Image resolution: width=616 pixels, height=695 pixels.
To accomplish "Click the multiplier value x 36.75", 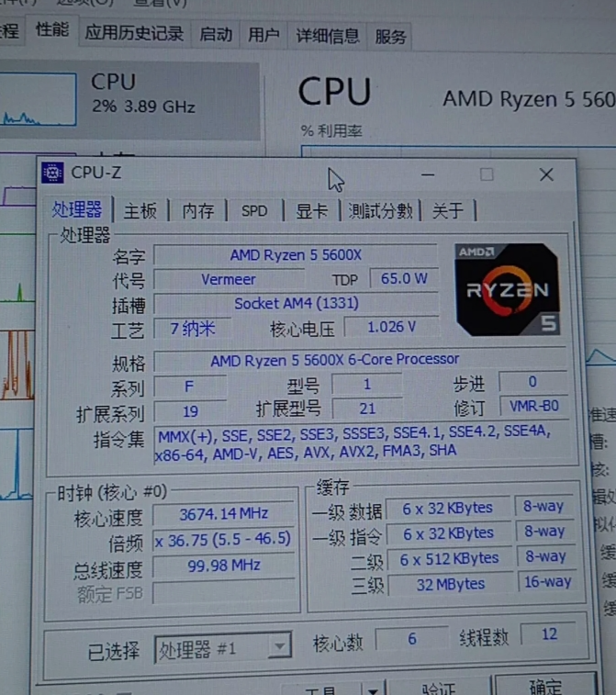I will pos(223,540).
